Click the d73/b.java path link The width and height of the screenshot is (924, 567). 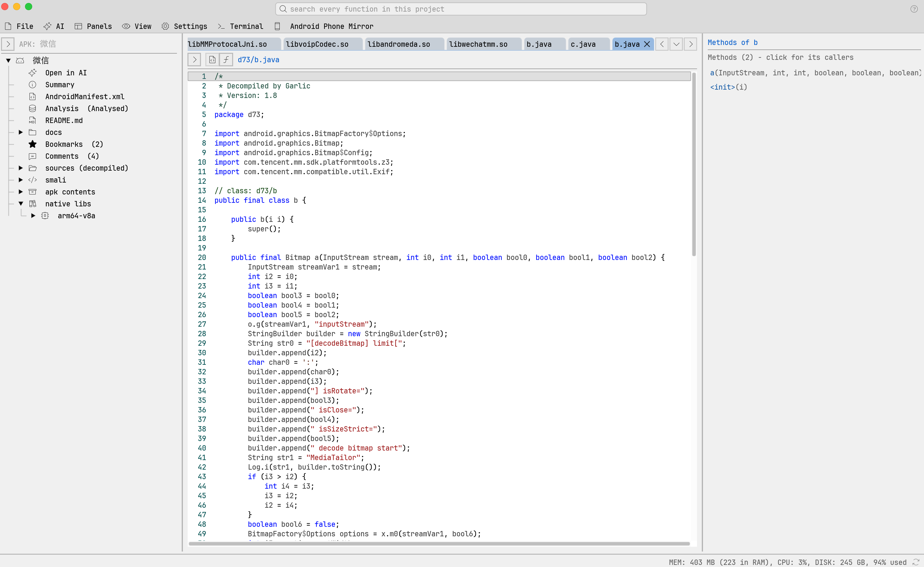(x=258, y=60)
